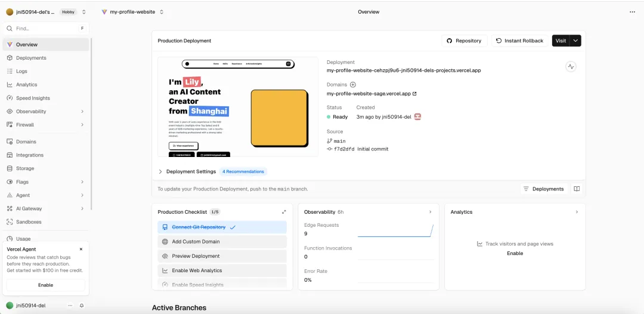This screenshot has height=314, width=644.
Task: Open the Analytics sidebar page
Action: click(x=45, y=85)
